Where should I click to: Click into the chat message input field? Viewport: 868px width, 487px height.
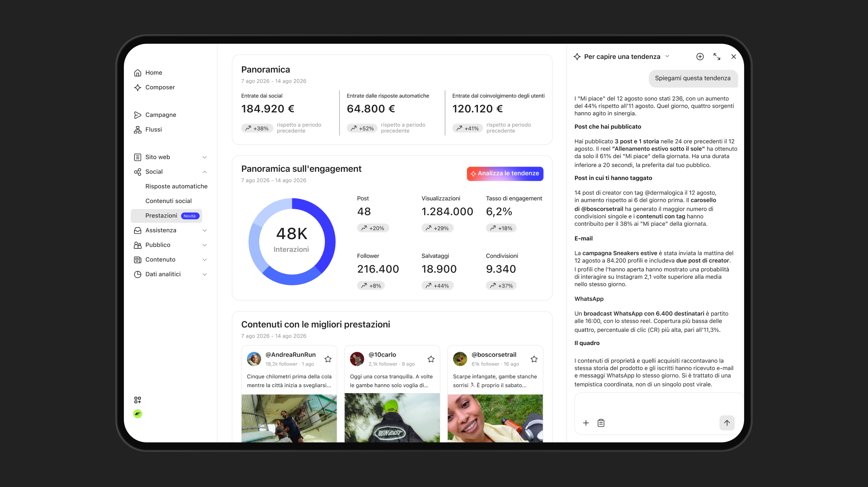coord(658,414)
